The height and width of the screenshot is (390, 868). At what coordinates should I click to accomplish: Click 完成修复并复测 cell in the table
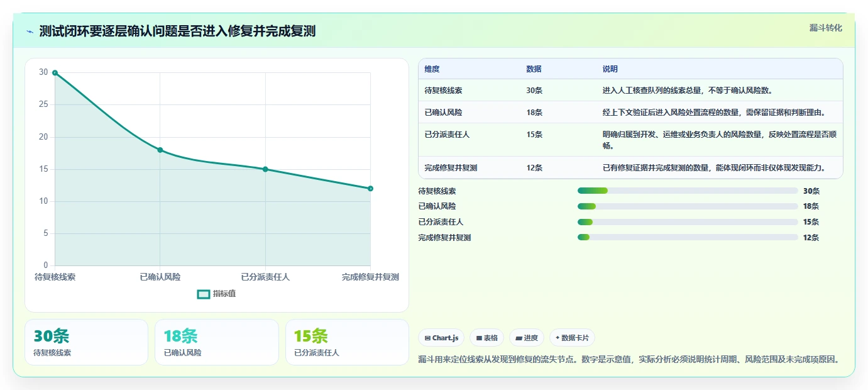451,168
